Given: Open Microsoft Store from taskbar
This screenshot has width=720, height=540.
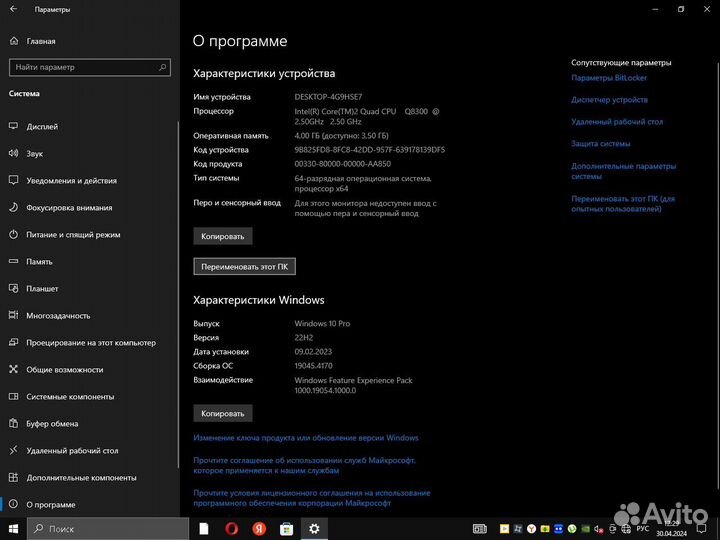Looking at the screenshot, I should (287, 529).
